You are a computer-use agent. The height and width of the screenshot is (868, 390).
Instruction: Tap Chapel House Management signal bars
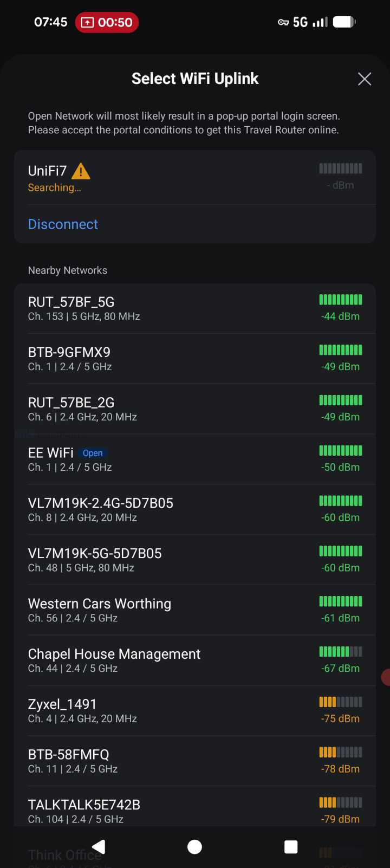tap(341, 652)
